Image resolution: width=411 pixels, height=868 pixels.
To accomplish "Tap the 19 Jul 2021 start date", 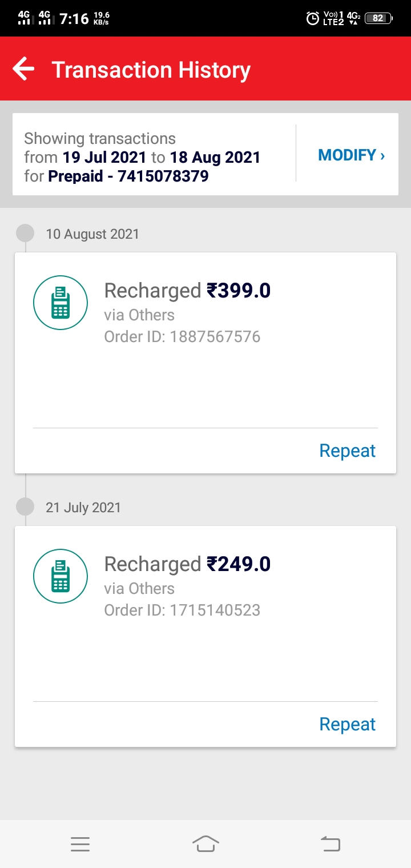I will click(x=104, y=157).
